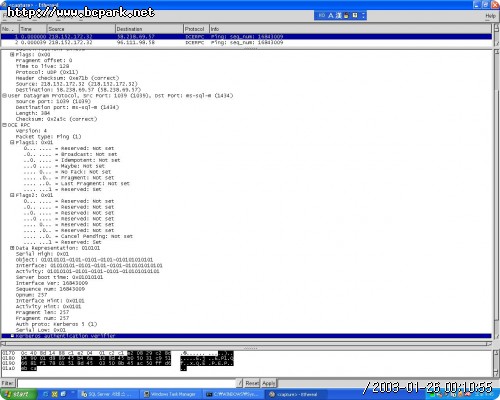The width and height of the screenshot is (500, 400).
Task: Select the 'Checksum: 0x2a5c (correct)' row
Action: tap(56, 119)
